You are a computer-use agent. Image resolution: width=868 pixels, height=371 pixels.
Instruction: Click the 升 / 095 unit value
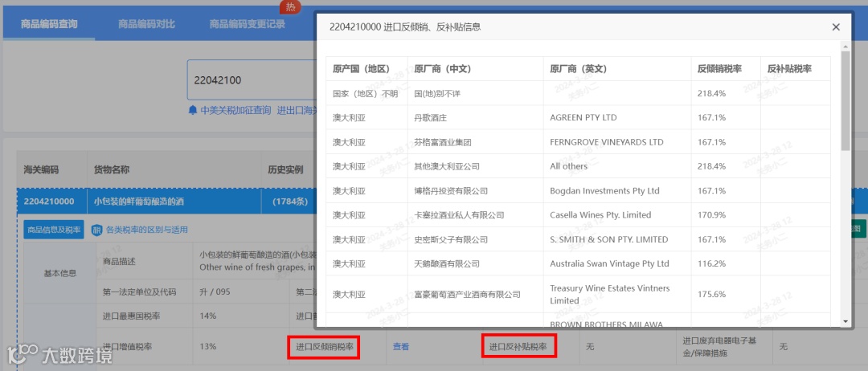coord(215,291)
